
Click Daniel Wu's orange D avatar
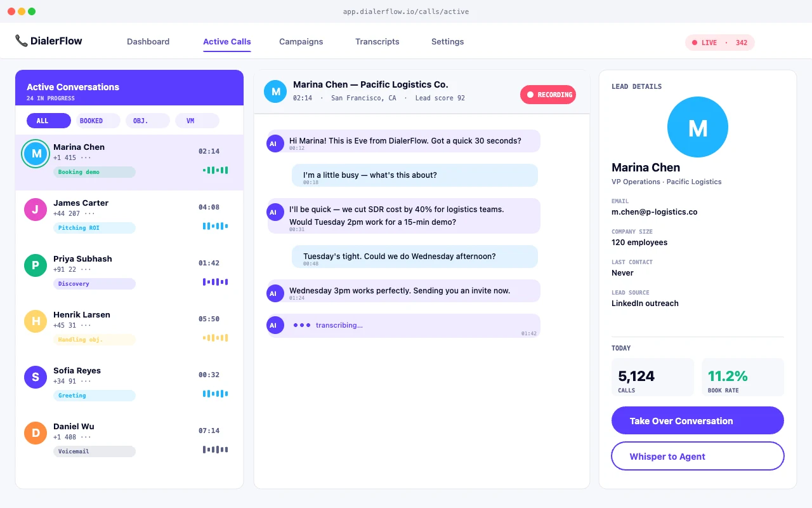pos(36,433)
